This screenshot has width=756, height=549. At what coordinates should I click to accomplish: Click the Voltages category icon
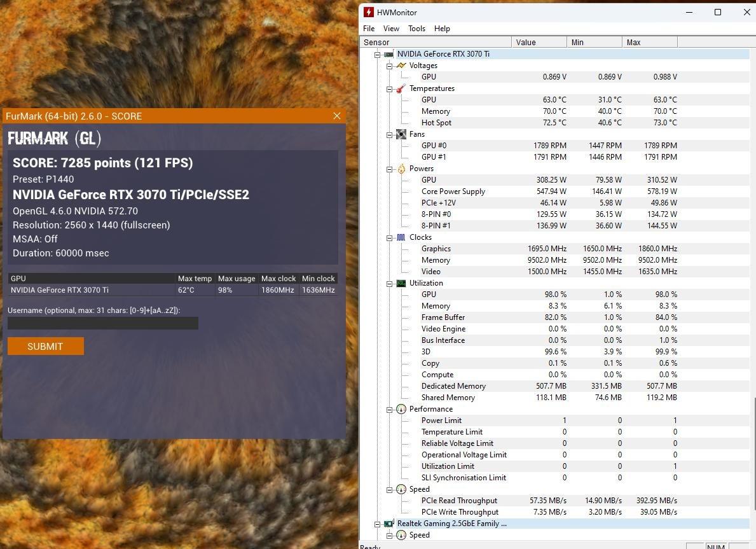click(x=401, y=65)
